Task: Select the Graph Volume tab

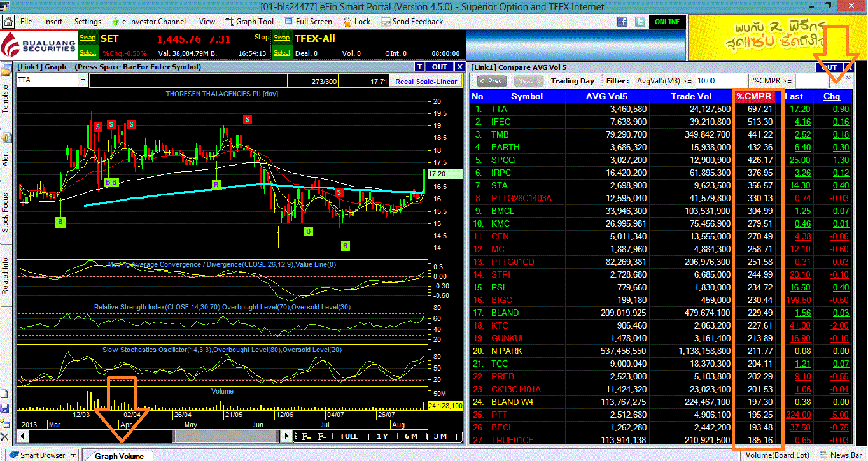Action: click(x=119, y=456)
